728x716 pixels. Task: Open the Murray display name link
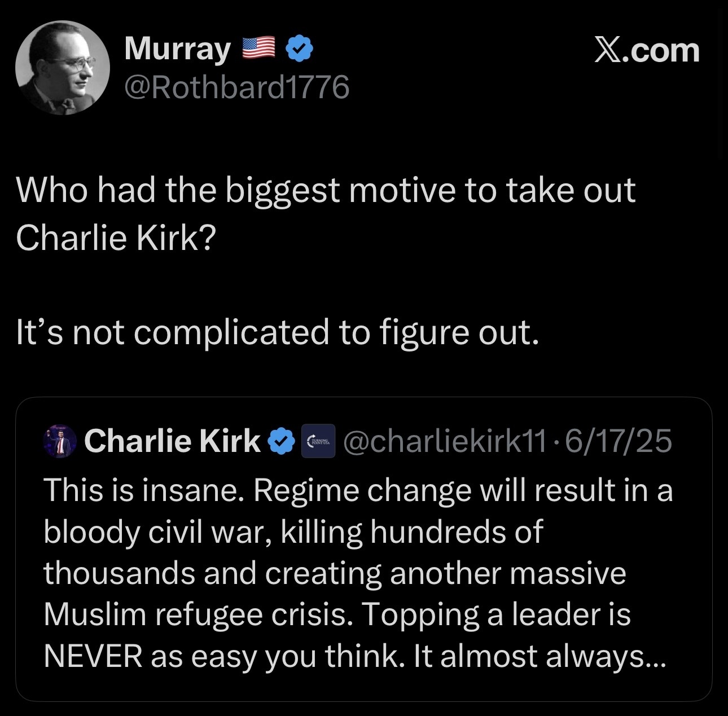(x=177, y=49)
